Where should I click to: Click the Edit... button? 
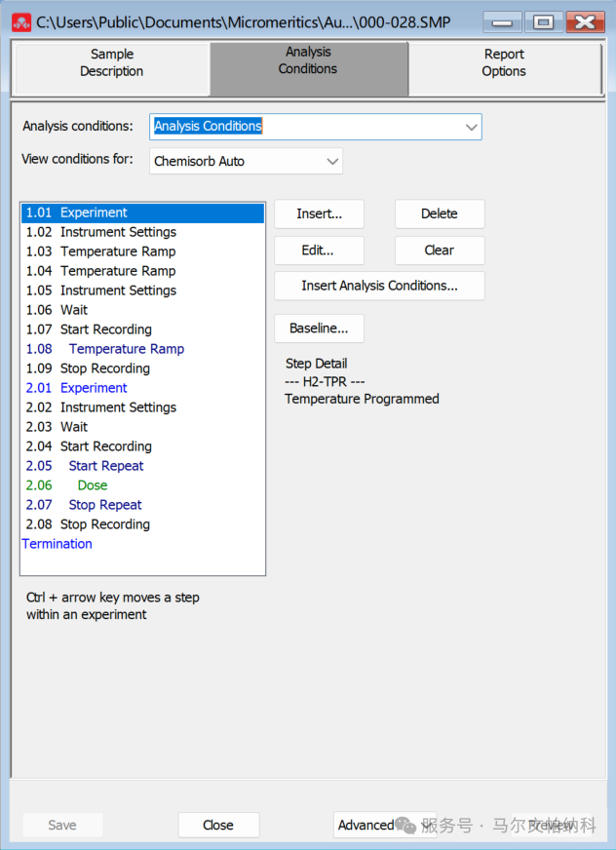tap(319, 251)
